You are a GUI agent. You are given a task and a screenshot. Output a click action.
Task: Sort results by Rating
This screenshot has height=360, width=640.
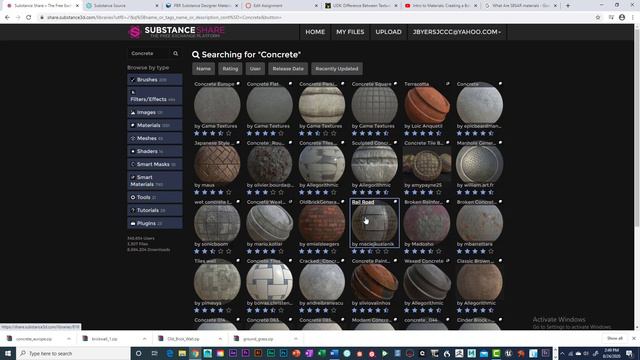[230, 69]
